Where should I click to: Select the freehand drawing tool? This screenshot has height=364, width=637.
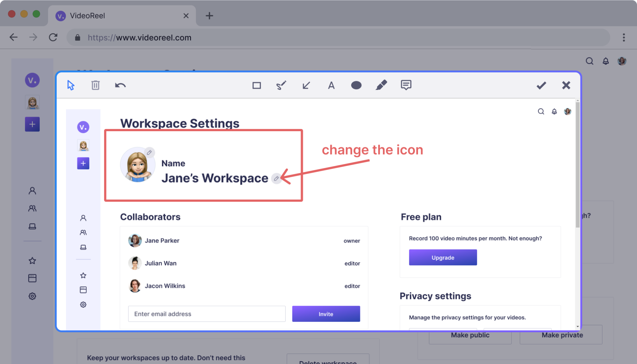(x=281, y=85)
